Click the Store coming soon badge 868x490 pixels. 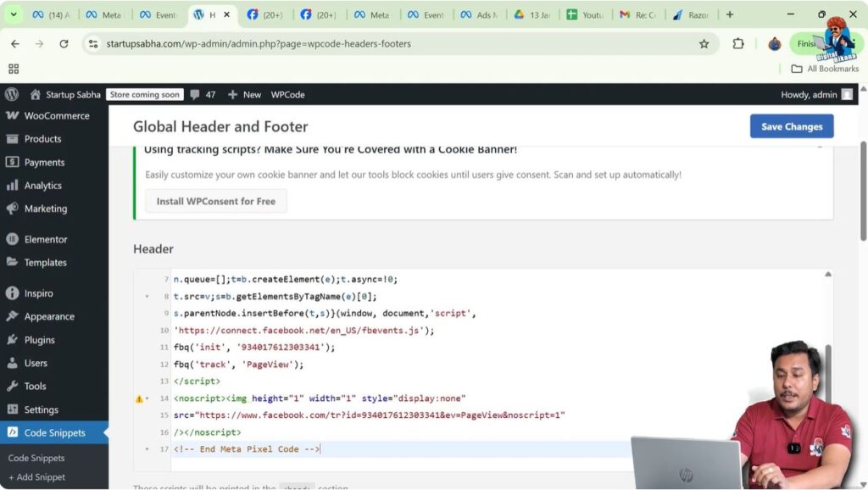144,95
